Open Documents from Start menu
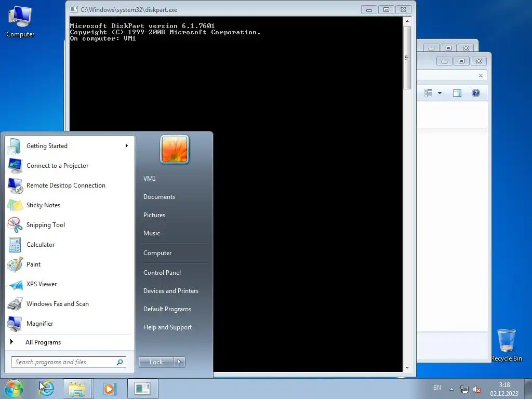Viewport: 532px width, 399px height. 159,197
